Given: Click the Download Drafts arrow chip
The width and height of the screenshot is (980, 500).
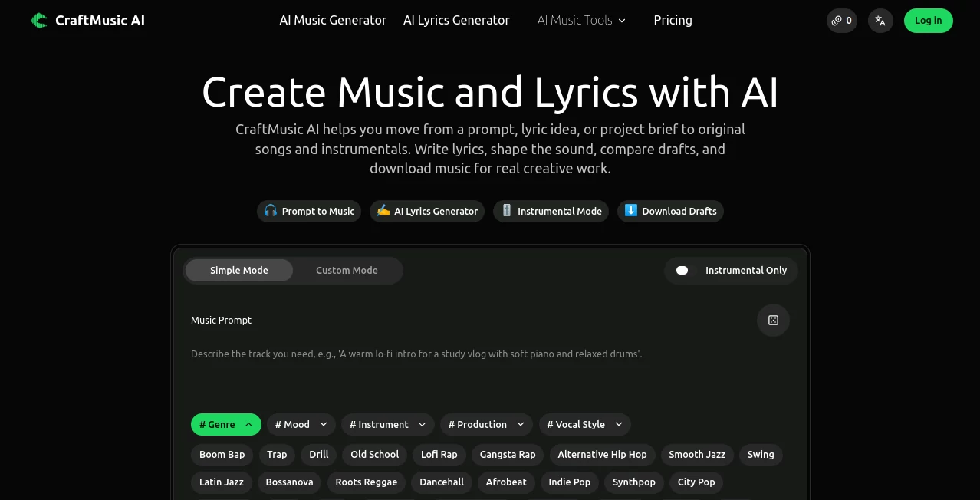Looking at the screenshot, I should [670, 212].
